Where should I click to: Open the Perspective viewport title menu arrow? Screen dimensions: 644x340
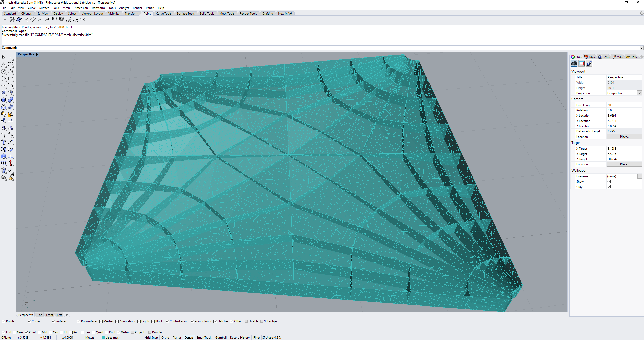click(x=38, y=54)
